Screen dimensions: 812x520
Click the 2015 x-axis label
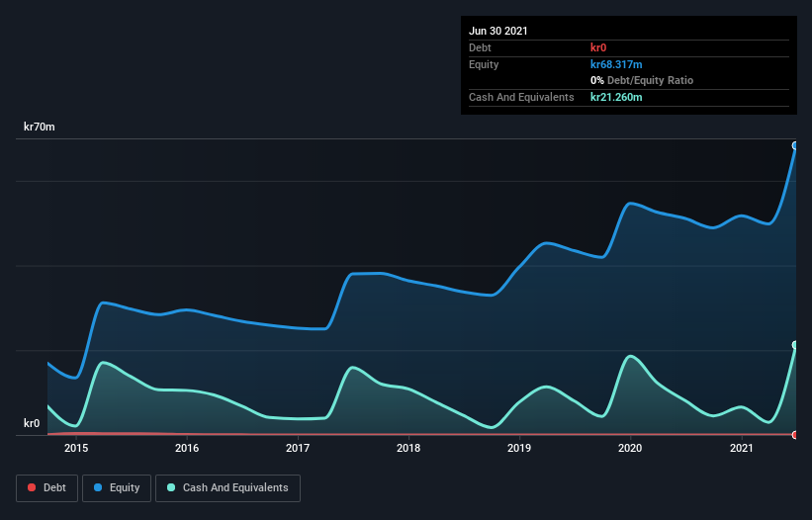point(76,449)
